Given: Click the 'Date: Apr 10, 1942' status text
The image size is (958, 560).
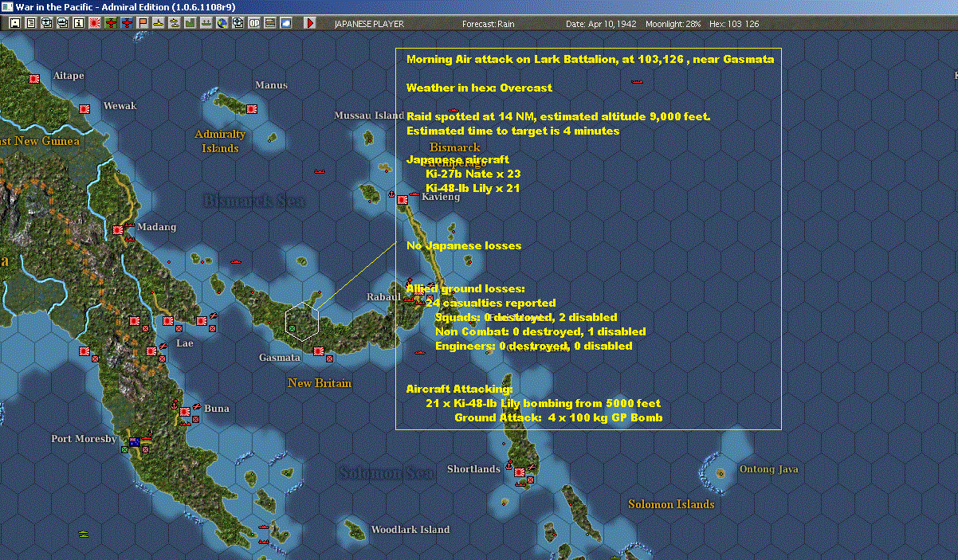Looking at the screenshot, I should (x=601, y=24).
